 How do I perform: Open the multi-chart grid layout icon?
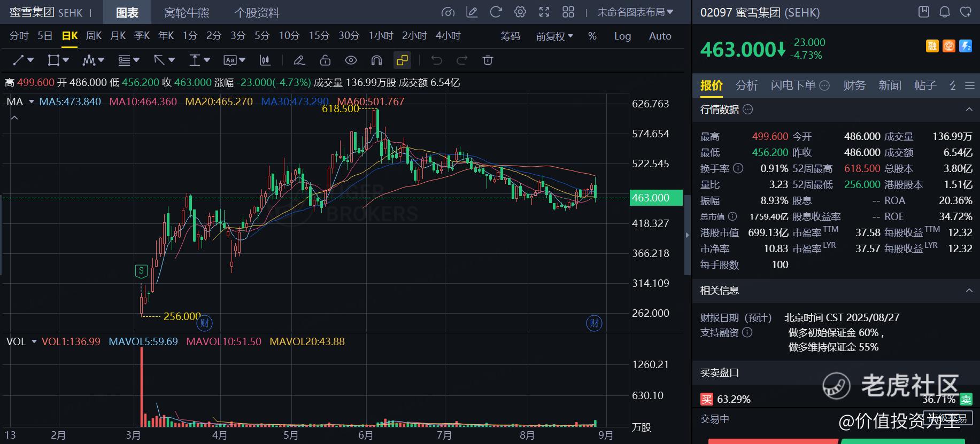568,12
